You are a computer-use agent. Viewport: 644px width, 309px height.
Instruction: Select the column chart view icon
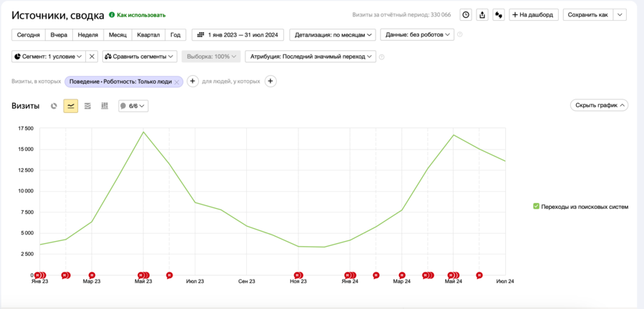pyautogui.click(x=104, y=106)
